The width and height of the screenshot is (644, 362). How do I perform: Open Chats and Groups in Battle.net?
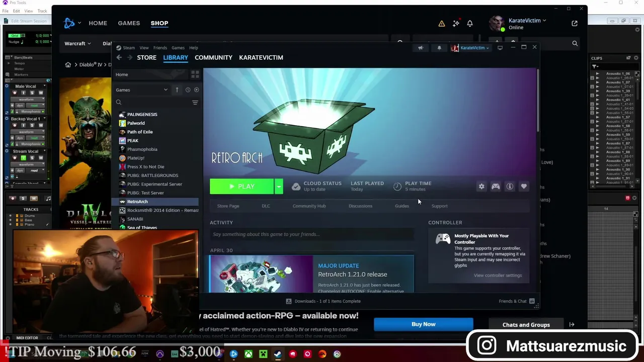coord(526,325)
